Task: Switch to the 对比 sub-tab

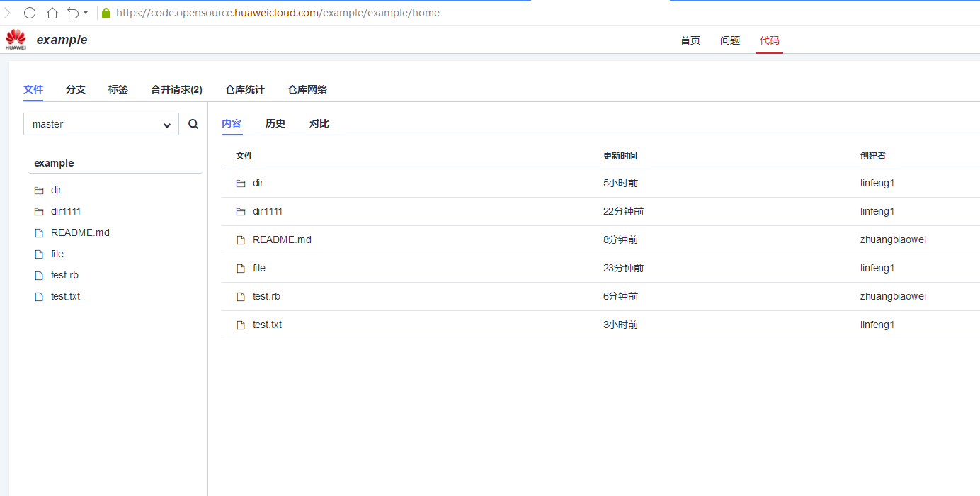Action: (319, 123)
